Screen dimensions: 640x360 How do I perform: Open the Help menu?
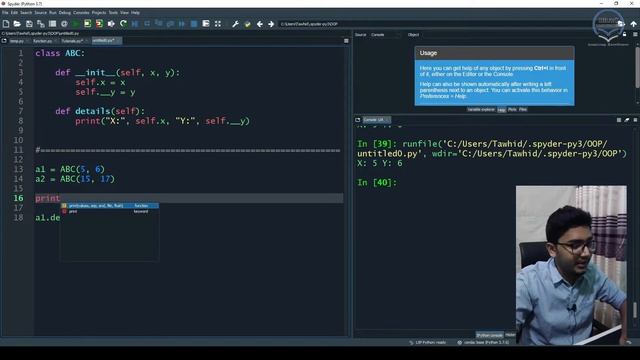(x=135, y=13)
